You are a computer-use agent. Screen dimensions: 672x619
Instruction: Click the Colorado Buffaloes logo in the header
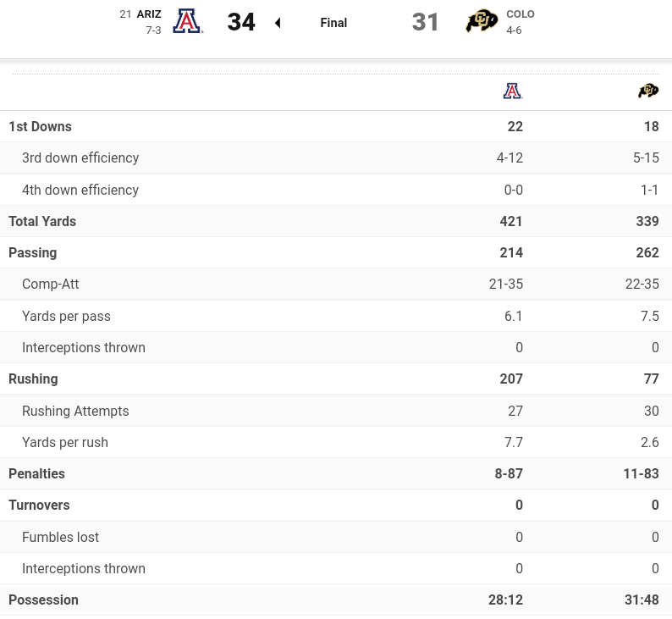pyautogui.click(x=482, y=21)
